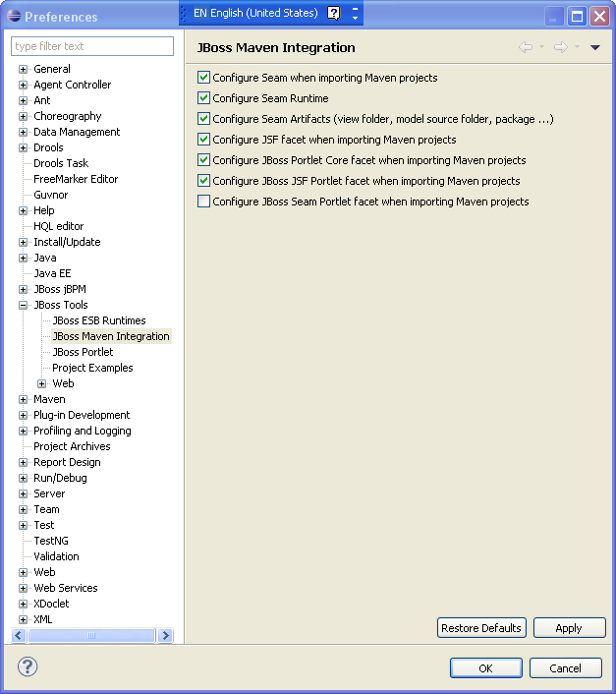Click the forward navigation arrow icon

(x=561, y=47)
